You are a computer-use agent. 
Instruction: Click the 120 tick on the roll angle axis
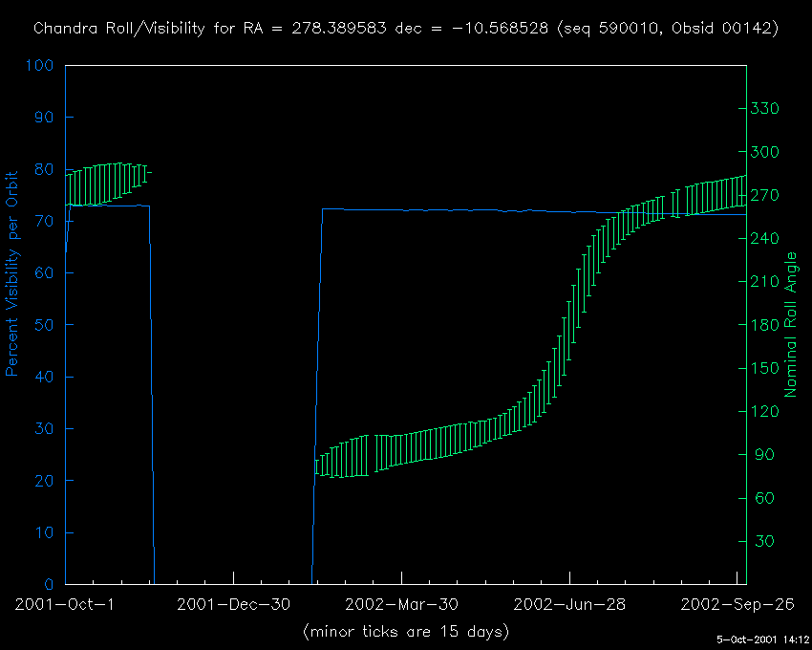tap(766, 412)
